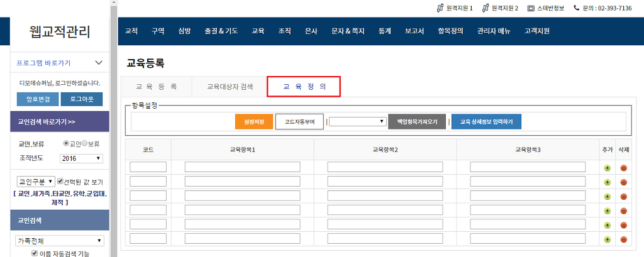Switch to the 교육등록 tab
Viewport: 644px width, 257px height.
157,87
